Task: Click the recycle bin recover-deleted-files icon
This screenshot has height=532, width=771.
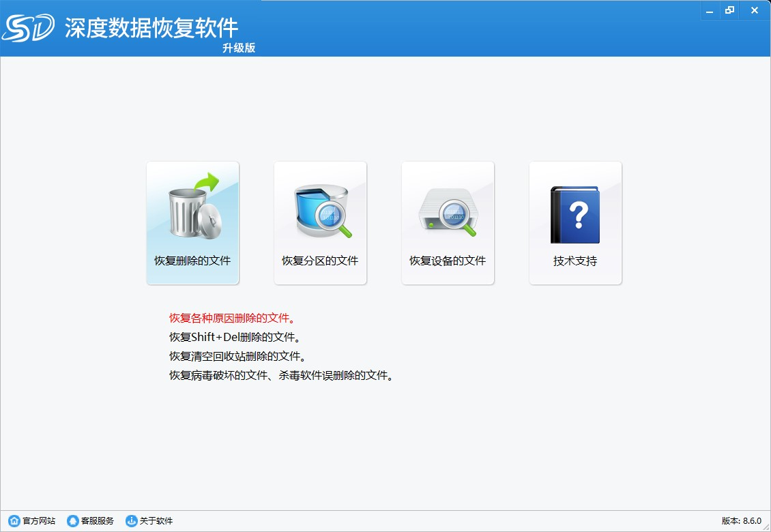Action: coord(194,206)
